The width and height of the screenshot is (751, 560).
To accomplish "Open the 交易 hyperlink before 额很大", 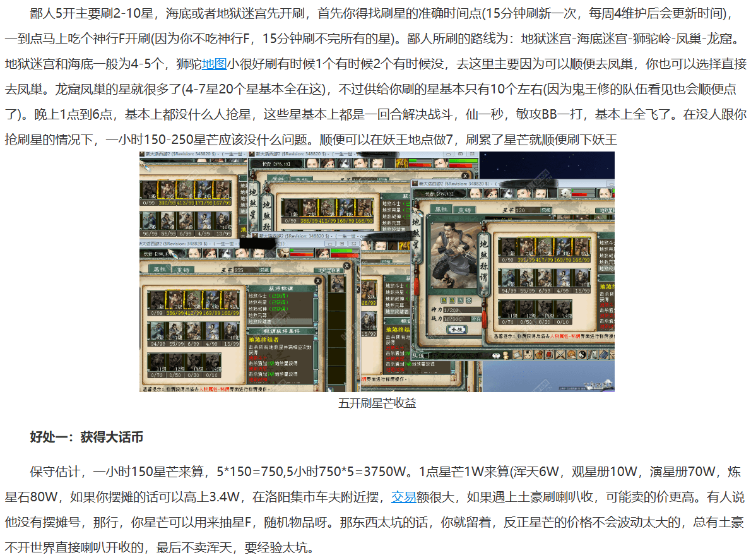I will click(404, 497).
